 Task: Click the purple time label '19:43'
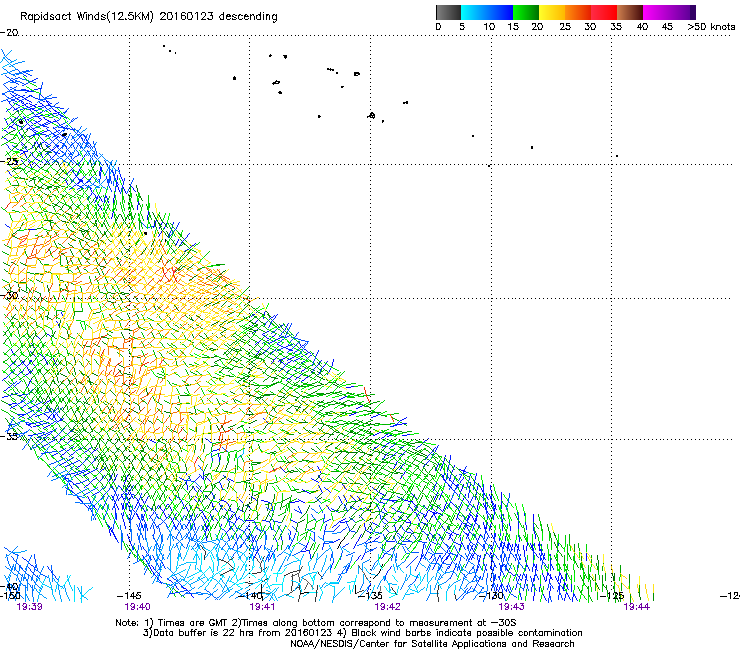click(x=512, y=607)
